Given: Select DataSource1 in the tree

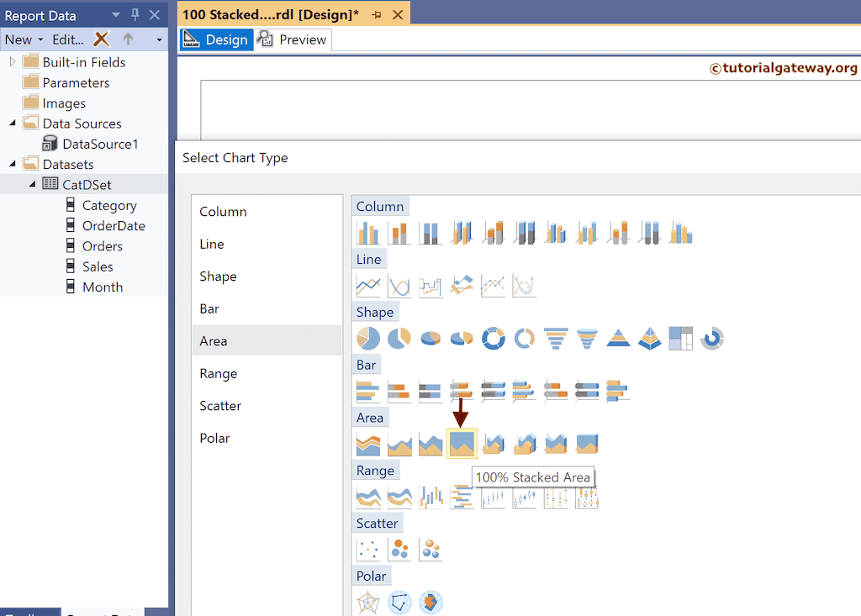Looking at the screenshot, I should point(100,144).
